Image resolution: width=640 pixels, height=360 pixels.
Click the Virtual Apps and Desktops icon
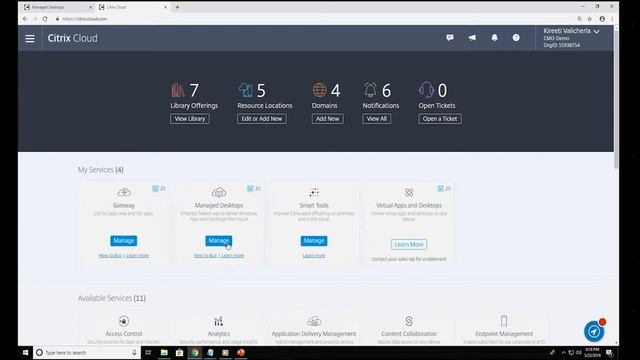click(409, 192)
